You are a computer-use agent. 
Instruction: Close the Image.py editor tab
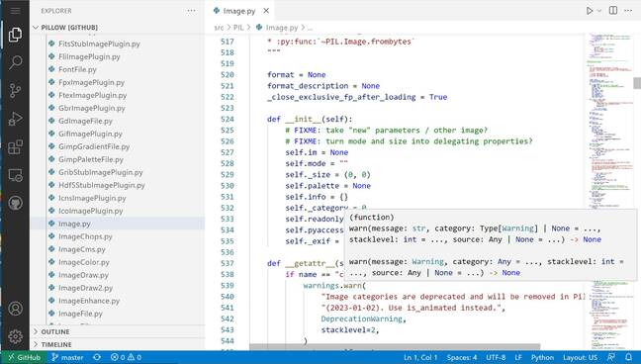point(266,11)
